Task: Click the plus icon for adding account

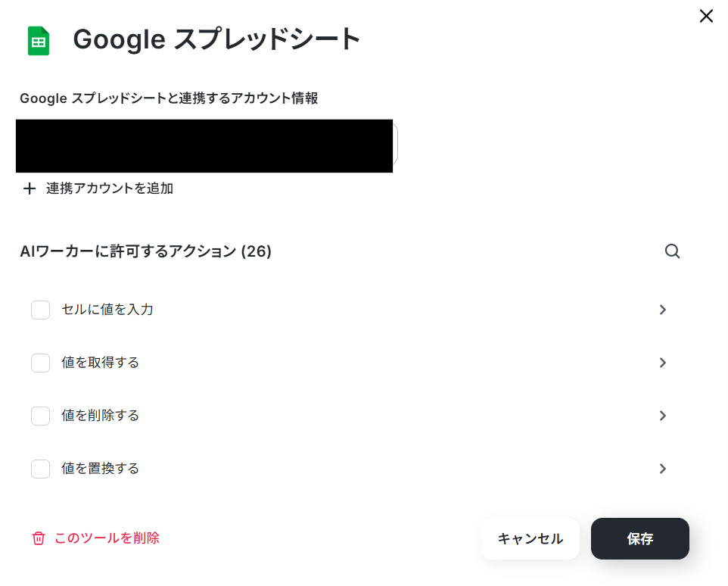Action: click(30, 189)
